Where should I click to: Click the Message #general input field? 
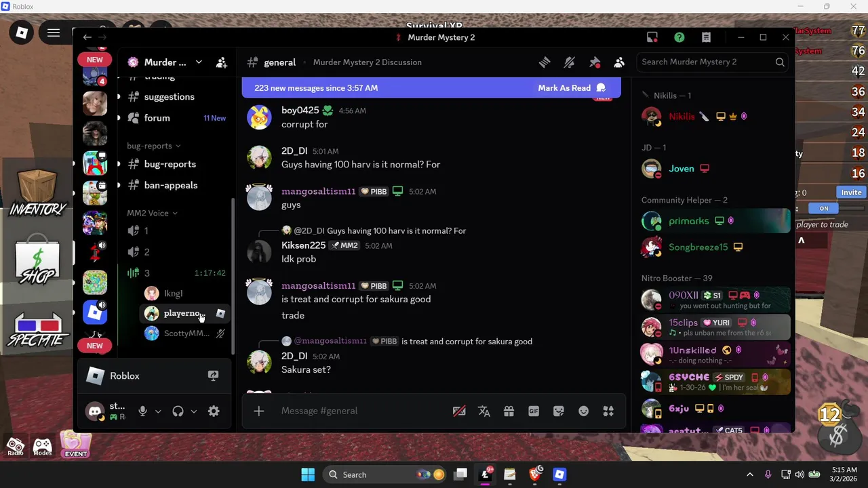tap(359, 411)
